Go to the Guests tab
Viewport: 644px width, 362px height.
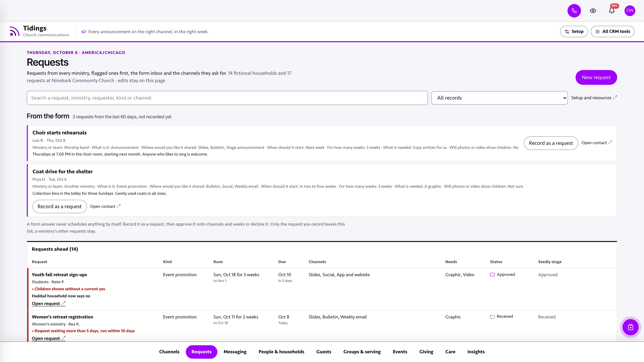click(324, 352)
